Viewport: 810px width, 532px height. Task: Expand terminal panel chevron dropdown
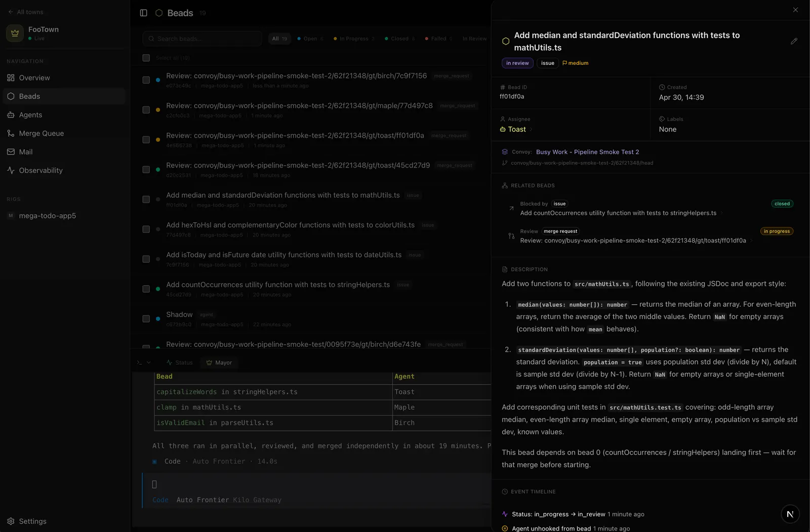pyautogui.click(x=148, y=362)
